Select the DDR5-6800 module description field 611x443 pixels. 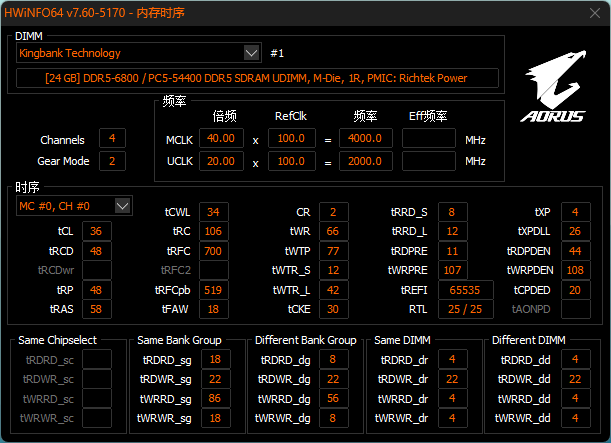257,78
